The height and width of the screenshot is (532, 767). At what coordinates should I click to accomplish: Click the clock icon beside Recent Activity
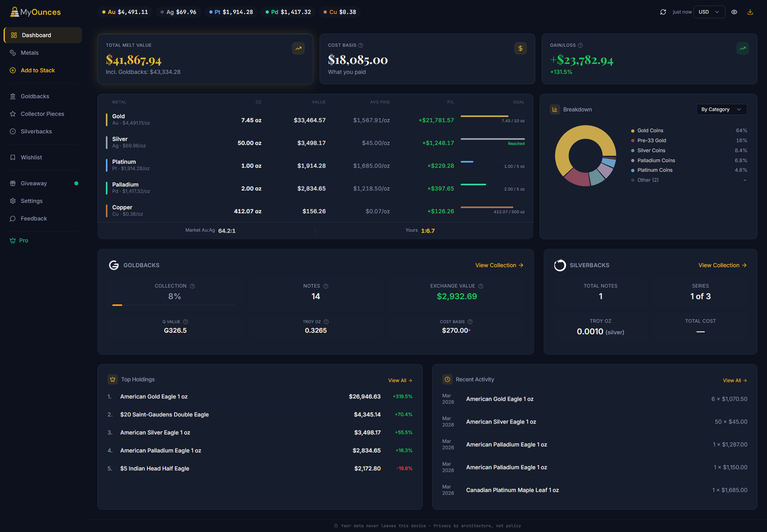pos(447,379)
